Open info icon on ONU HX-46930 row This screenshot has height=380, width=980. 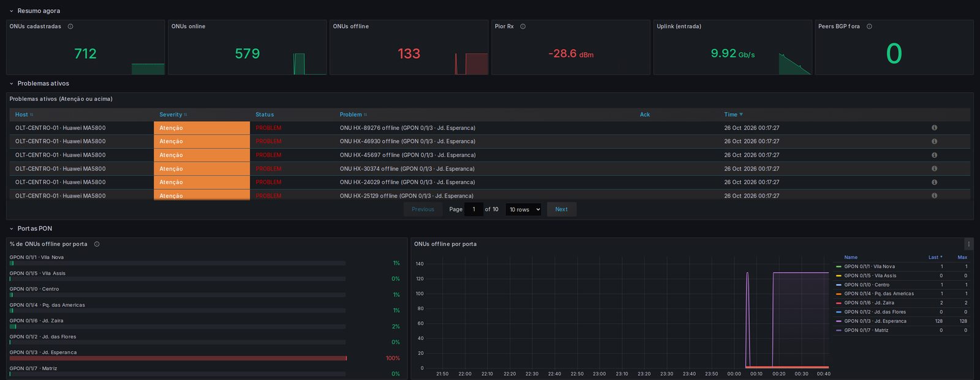point(934,141)
